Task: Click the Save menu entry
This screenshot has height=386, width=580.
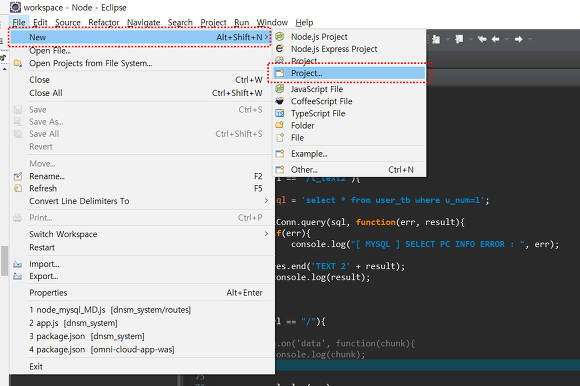Action: pyautogui.click(x=141, y=109)
